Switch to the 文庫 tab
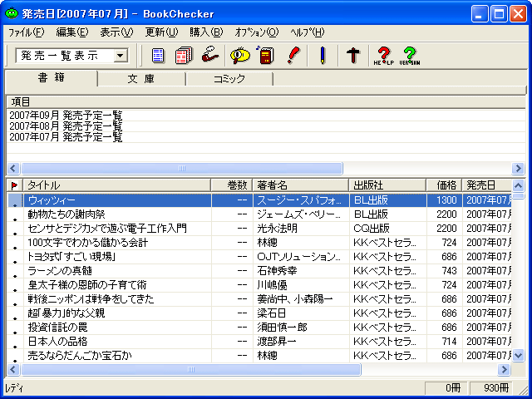532x399 pixels. [x=141, y=79]
